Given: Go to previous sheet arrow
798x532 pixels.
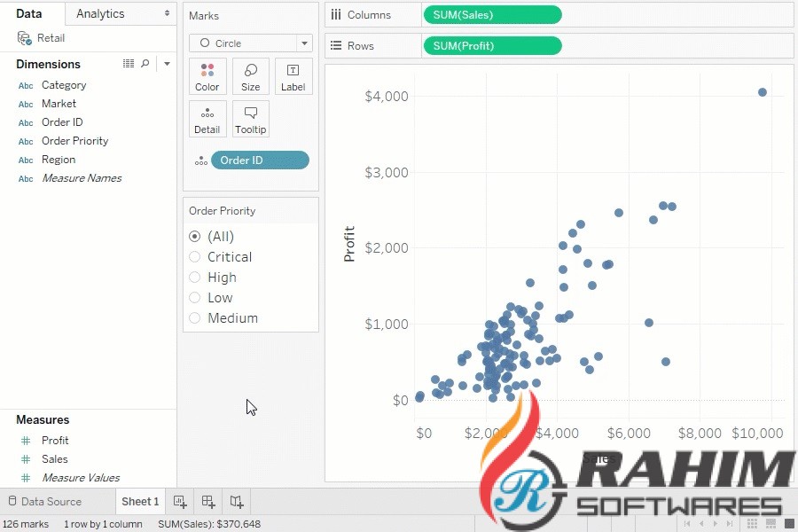Looking at the screenshot, I should [x=701, y=523].
